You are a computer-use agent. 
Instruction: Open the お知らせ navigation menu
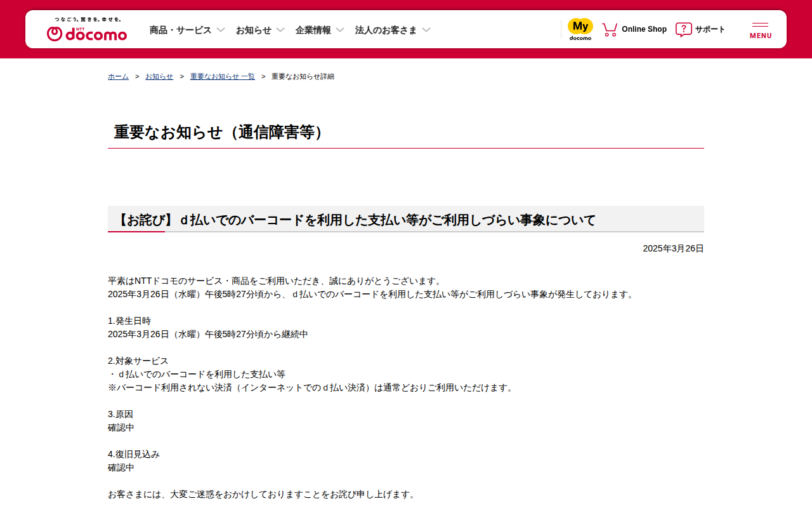[254, 30]
